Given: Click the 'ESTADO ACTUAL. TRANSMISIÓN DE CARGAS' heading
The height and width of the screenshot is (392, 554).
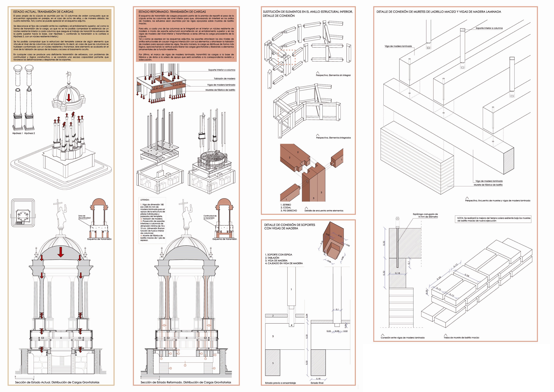Looking at the screenshot, I should pos(43,12).
